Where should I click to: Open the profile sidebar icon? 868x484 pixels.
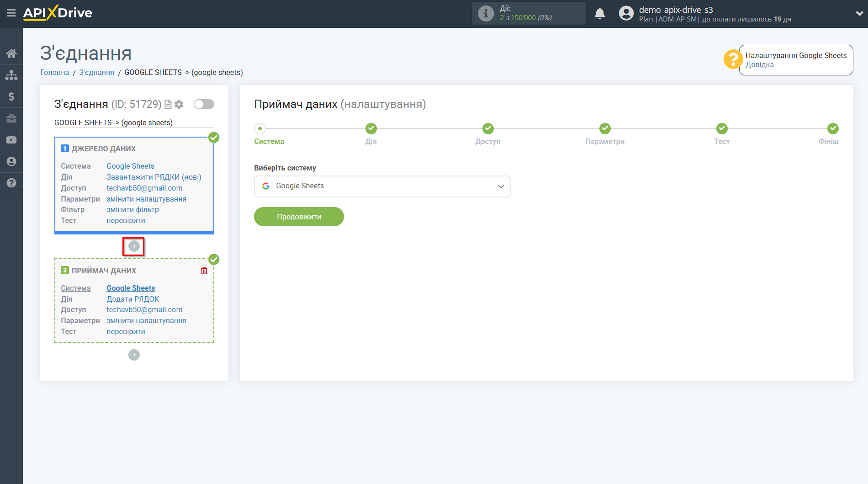(11, 161)
